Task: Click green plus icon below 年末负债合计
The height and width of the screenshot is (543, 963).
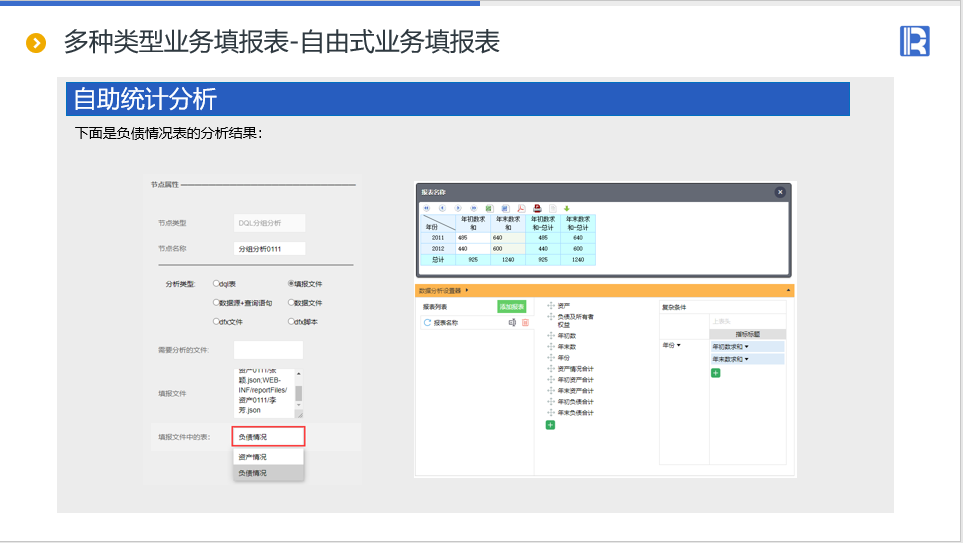Action: (x=550, y=425)
